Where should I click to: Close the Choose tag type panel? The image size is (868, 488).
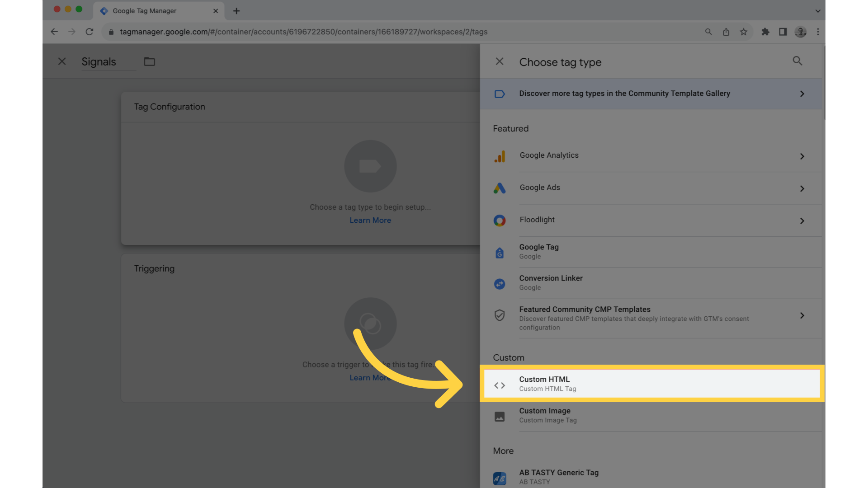[x=500, y=61]
